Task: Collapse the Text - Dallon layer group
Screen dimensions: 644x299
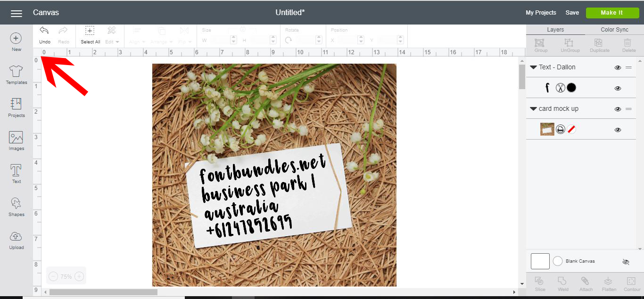Action: 533,67
